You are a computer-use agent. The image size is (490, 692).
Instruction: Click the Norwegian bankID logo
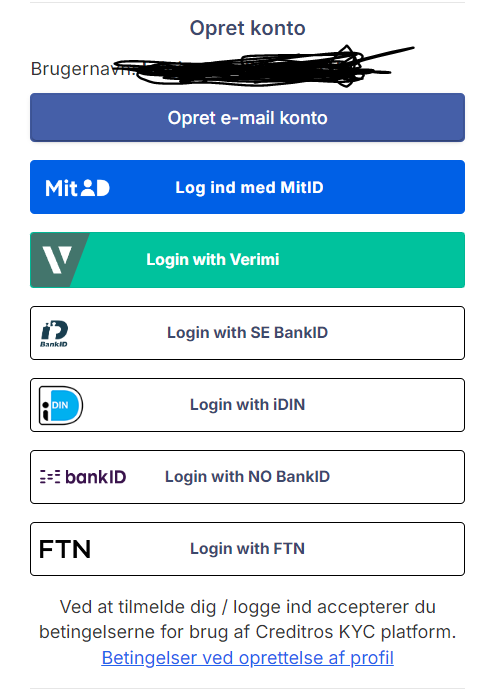[83, 477]
